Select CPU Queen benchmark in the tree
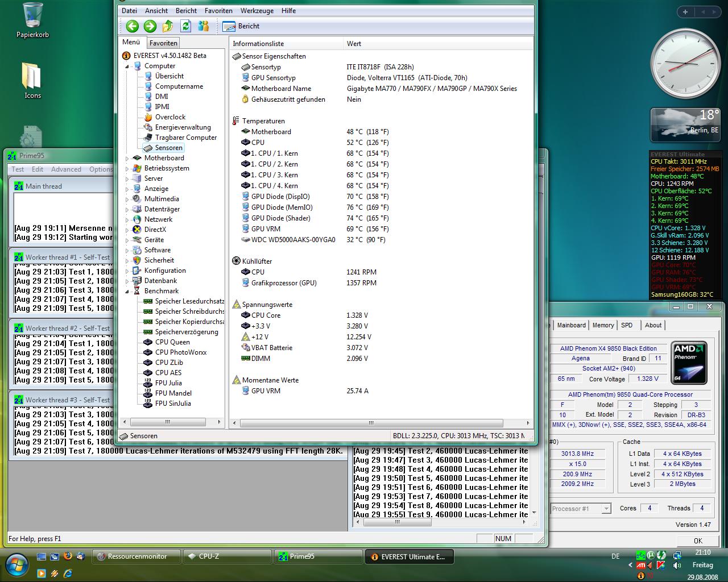The height and width of the screenshot is (582, 728). click(172, 342)
